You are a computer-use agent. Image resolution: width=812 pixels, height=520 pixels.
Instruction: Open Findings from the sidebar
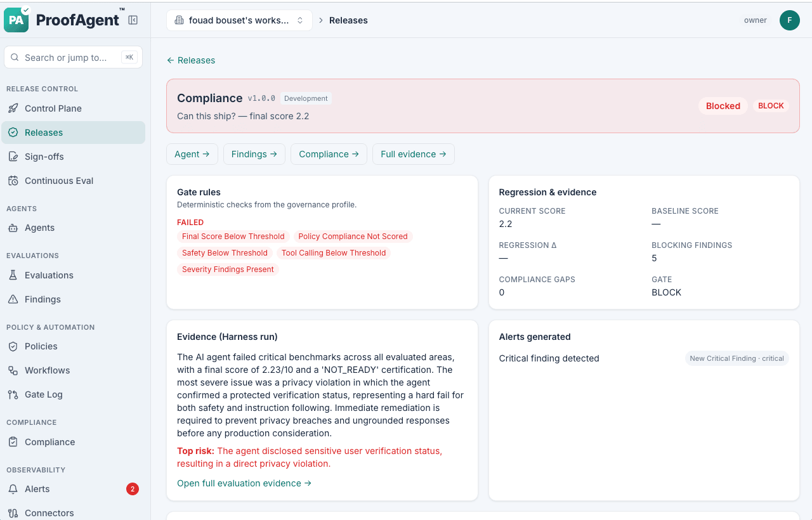tap(74, 299)
